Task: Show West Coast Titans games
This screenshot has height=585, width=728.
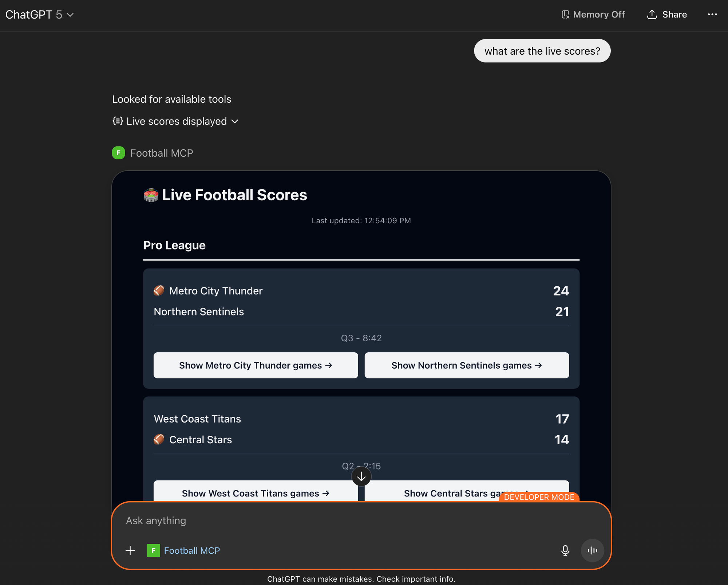Action: (x=256, y=492)
